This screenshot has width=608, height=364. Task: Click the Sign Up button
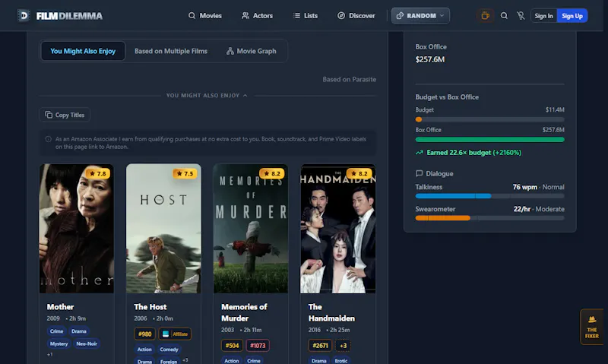(572, 16)
